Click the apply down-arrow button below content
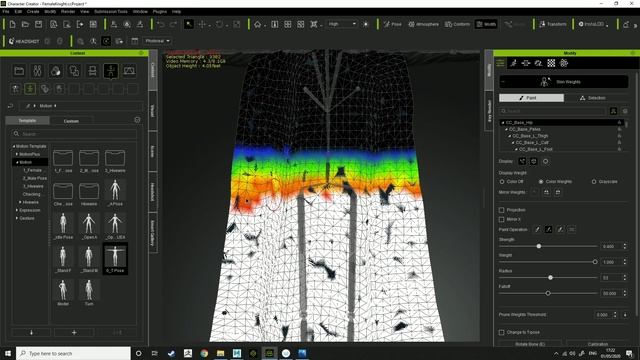 [31, 333]
